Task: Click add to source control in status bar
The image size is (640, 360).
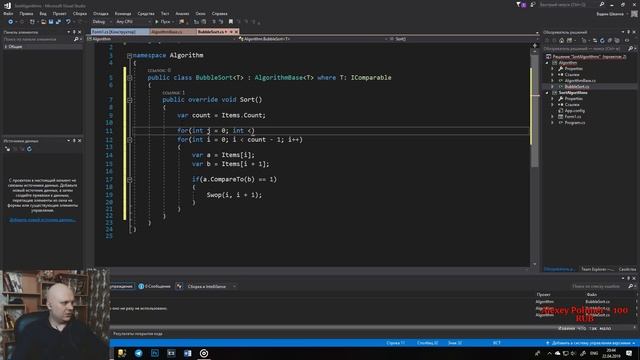Action: [x=590, y=343]
